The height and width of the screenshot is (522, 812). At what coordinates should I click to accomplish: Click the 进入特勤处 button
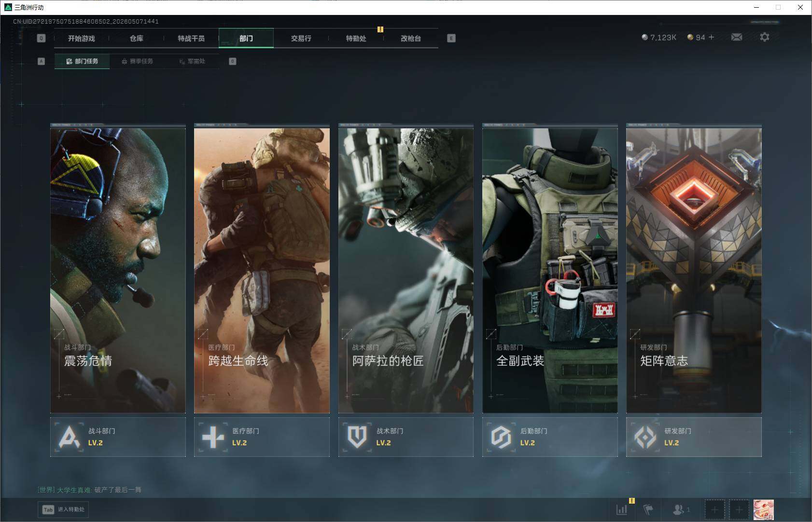(64, 509)
